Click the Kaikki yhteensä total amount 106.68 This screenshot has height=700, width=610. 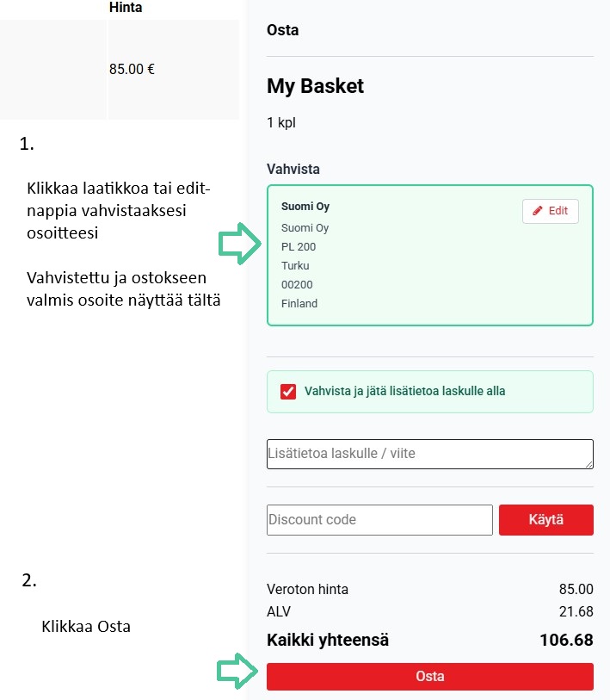[566, 640]
